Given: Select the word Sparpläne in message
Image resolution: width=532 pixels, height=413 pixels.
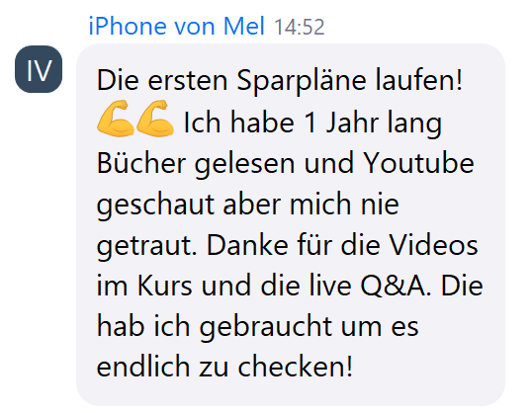Looking at the screenshot, I should [x=302, y=82].
